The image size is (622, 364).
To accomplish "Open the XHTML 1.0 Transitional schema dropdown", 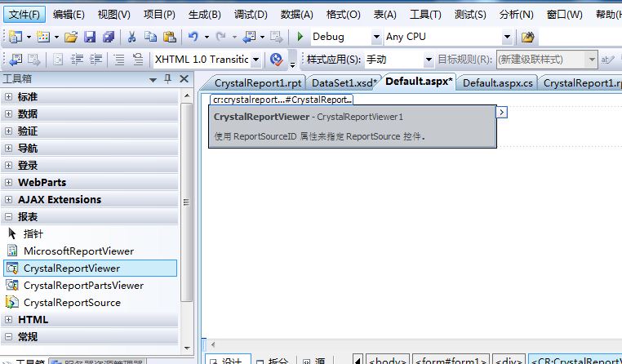I will [255, 60].
